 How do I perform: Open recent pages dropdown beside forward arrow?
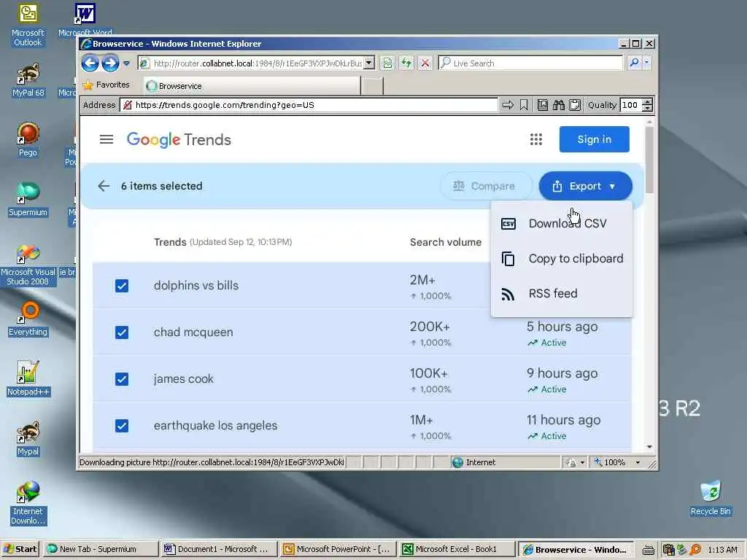click(x=126, y=63)
